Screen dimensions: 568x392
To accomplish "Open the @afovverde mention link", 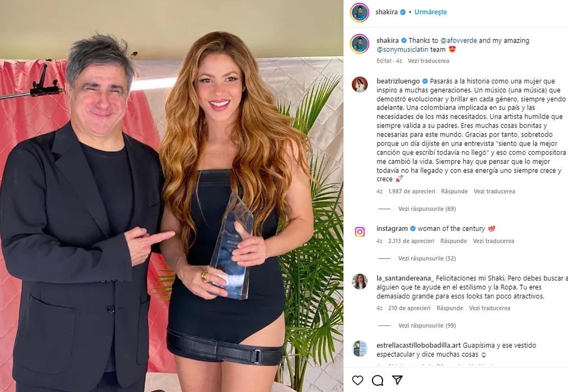I will tap(459, 40).
